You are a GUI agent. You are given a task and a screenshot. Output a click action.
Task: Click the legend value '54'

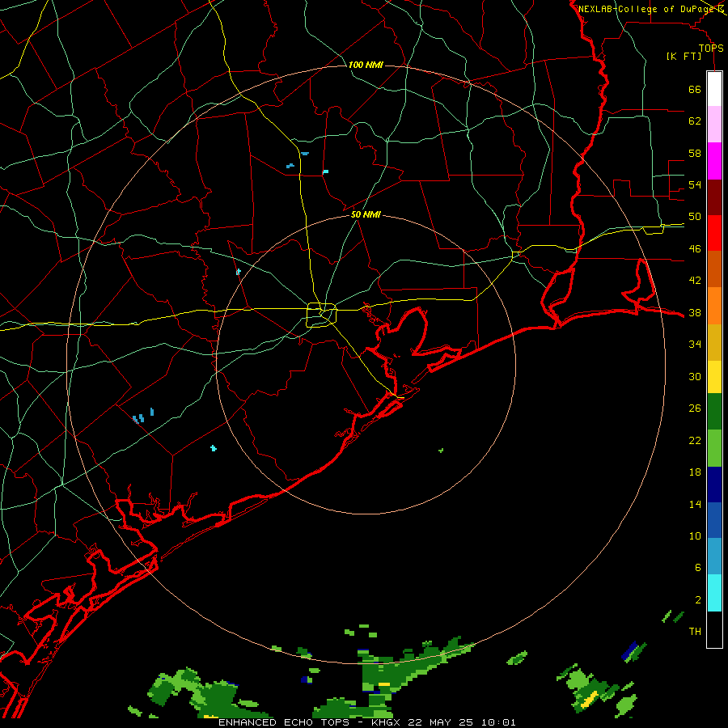[695, 184]
